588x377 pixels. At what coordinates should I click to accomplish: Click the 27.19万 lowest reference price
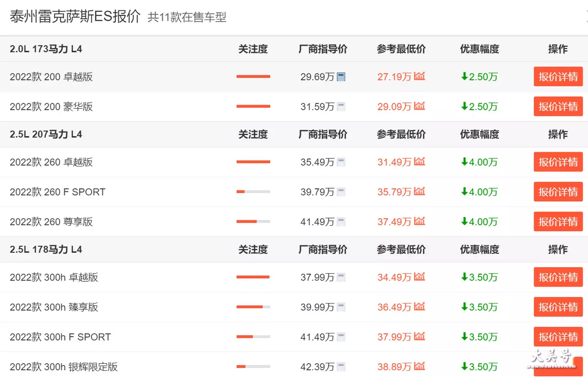tap(394, 77)
